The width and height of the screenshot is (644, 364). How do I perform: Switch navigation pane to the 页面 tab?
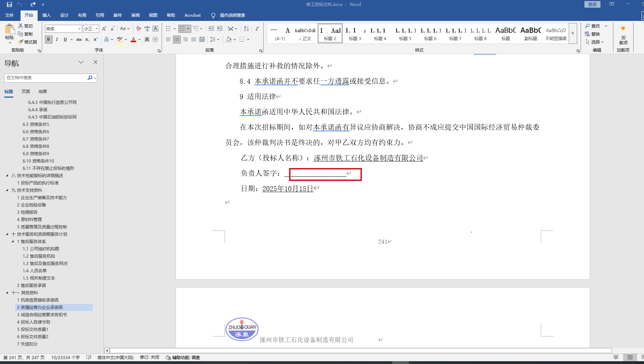point(26,92)
